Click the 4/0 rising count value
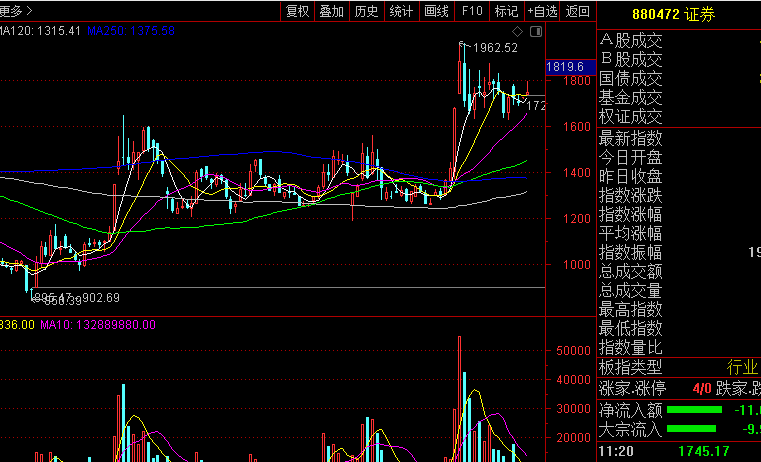The width and height of the screenshot is (761, 462). point(702,388)
